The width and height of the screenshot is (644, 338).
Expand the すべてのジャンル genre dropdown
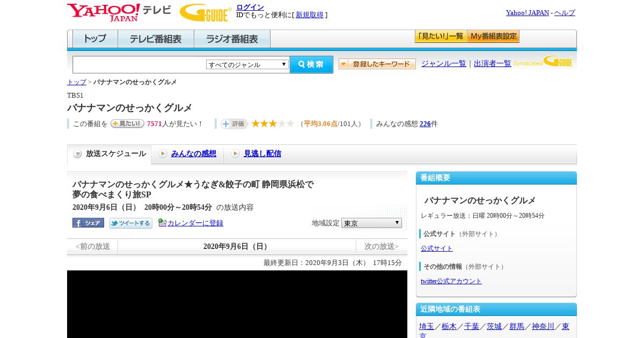pyautogui.click(x=247, y=64)
